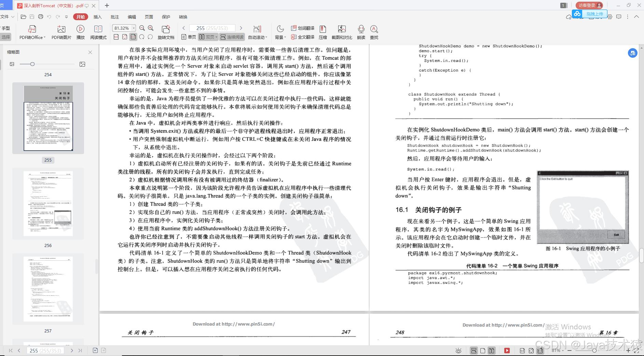Open the 划词翻译 word translation tool
The height and width of the screenshot is (356, 644).
coord(302,28)
